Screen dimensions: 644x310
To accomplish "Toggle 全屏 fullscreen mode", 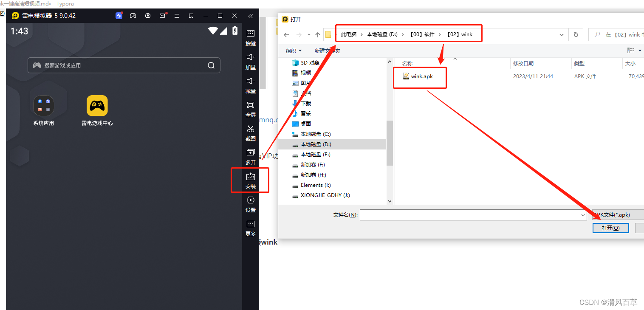I will (251, 109).
